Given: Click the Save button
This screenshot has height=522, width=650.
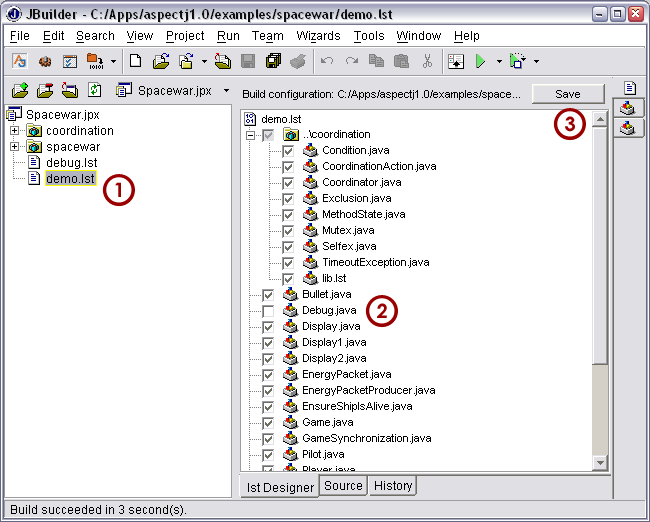Looking at the screenshot, I should [x=568, y=93].
